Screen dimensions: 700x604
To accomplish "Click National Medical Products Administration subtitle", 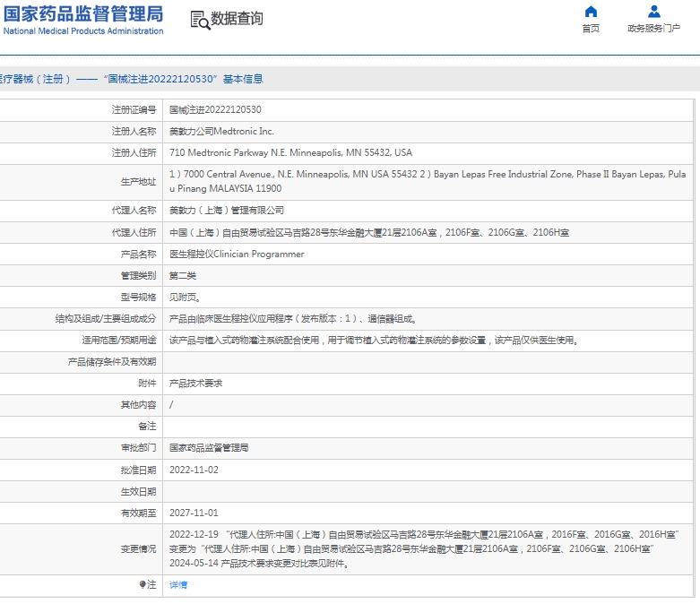I will [83, 31].
